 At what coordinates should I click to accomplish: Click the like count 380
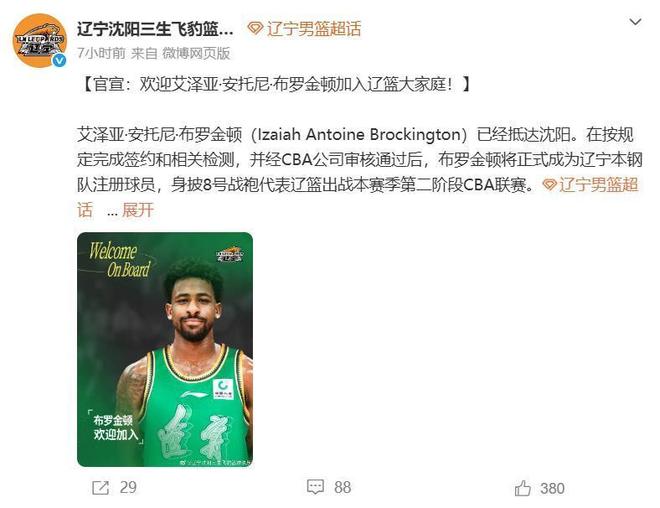pos(552,488)
